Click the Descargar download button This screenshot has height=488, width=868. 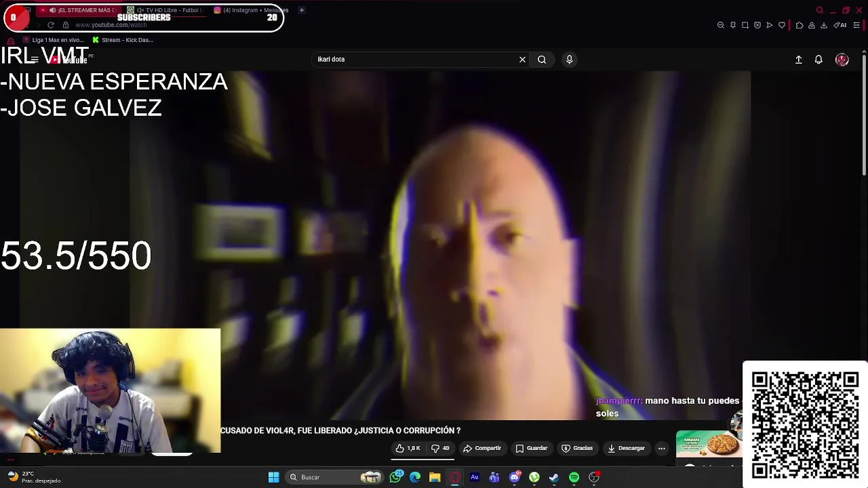point(626,448)
